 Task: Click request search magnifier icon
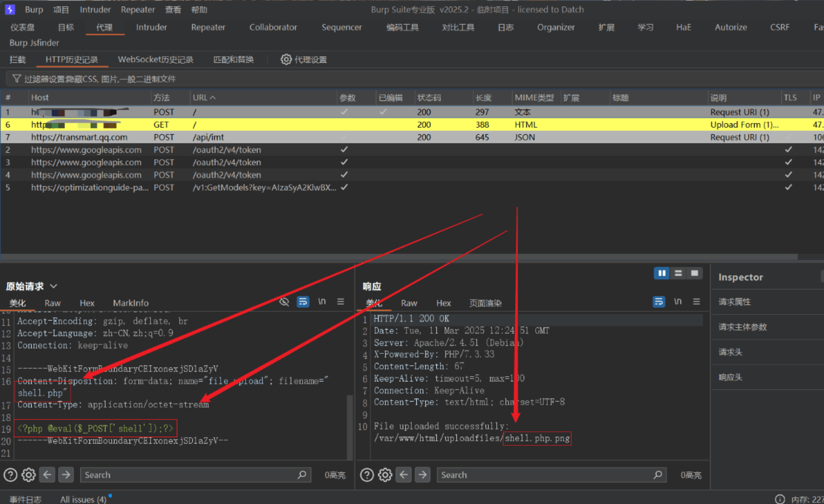[x=302, y=474]
